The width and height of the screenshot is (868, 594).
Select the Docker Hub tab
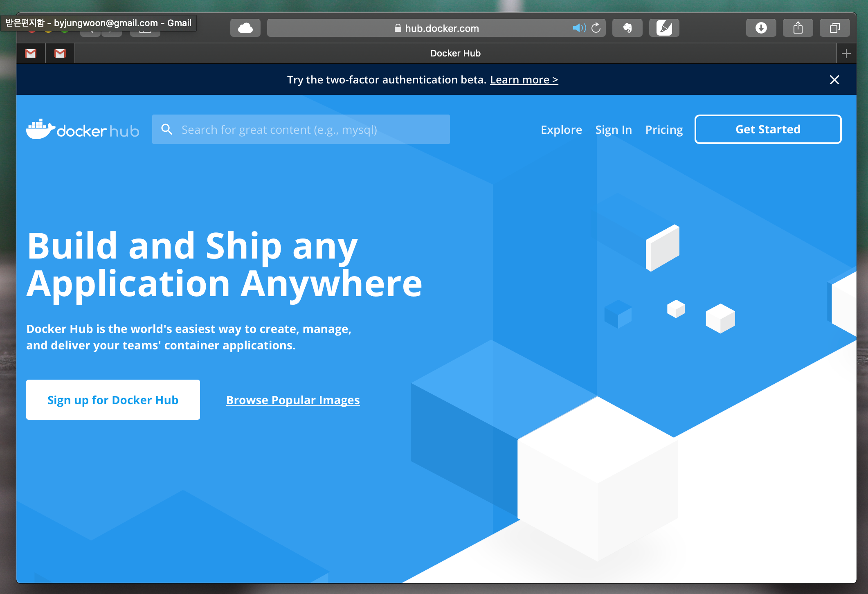coord(455,54)
